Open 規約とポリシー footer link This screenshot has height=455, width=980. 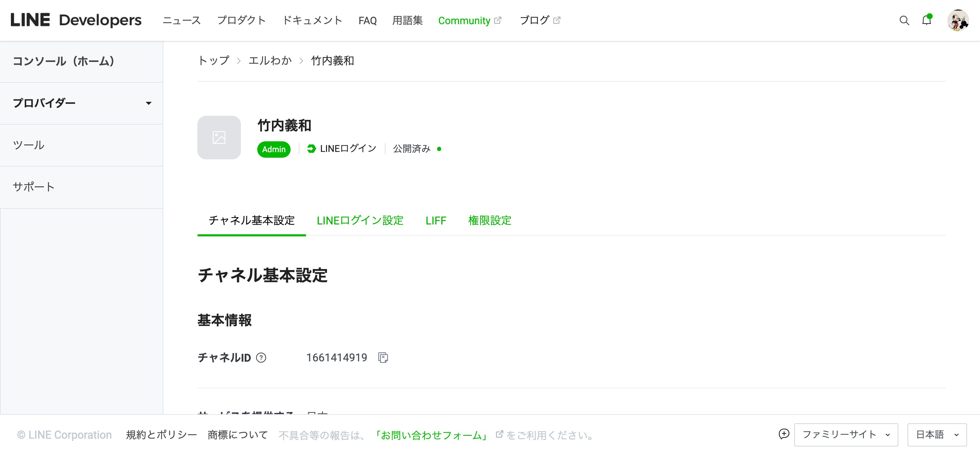pyautogui.click(x=161, y=435)
